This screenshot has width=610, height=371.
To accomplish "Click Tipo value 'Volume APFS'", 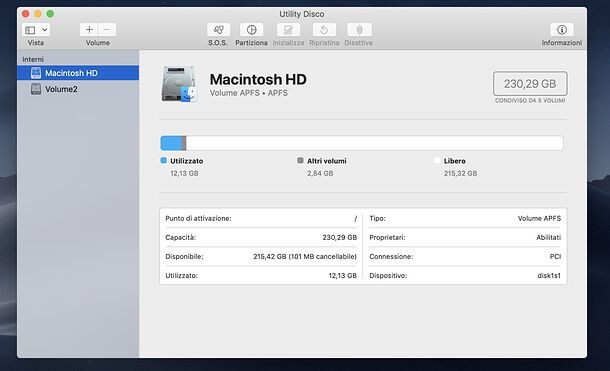I will 539,219.
